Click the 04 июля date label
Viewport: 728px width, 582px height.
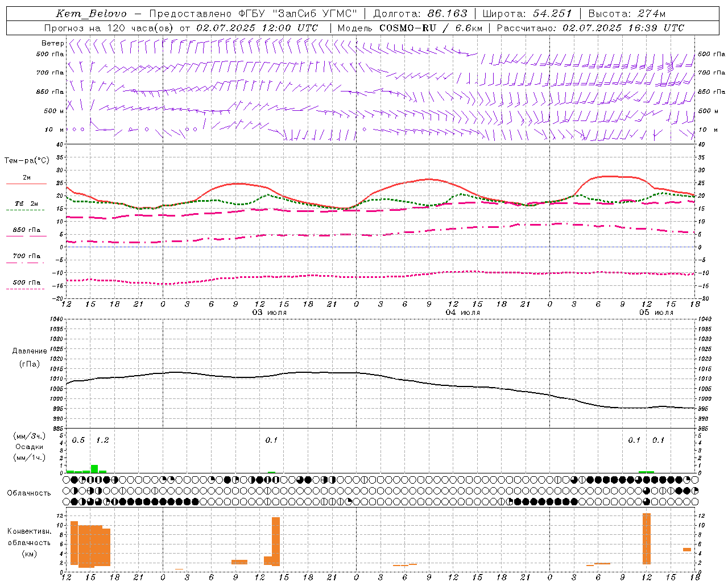tap(462, 313)
